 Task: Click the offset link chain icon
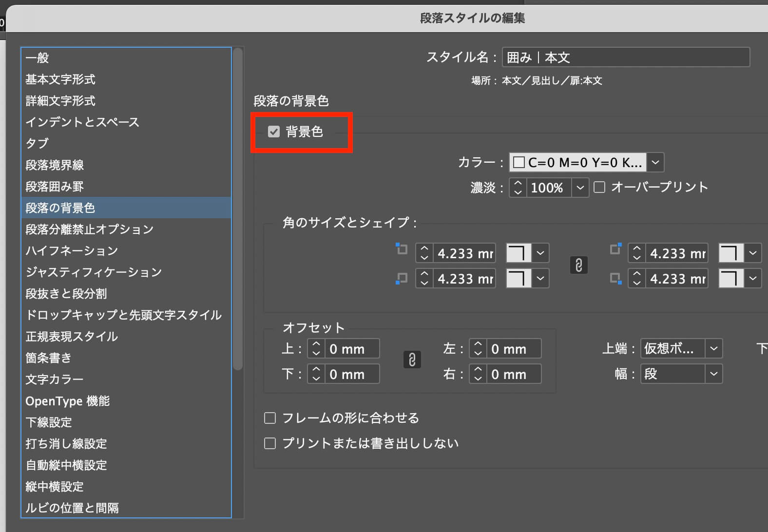click(x=412, y=360)
